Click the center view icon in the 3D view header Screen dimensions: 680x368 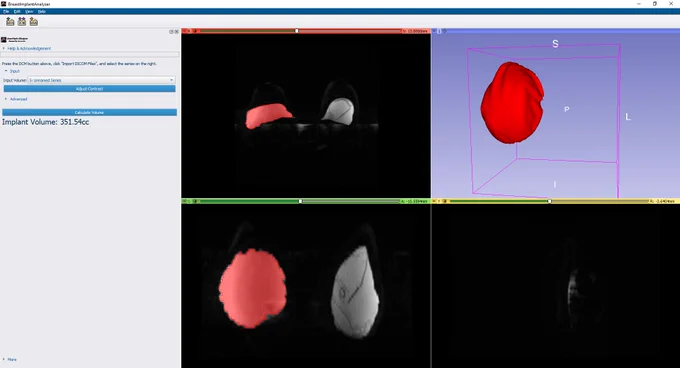444,31
